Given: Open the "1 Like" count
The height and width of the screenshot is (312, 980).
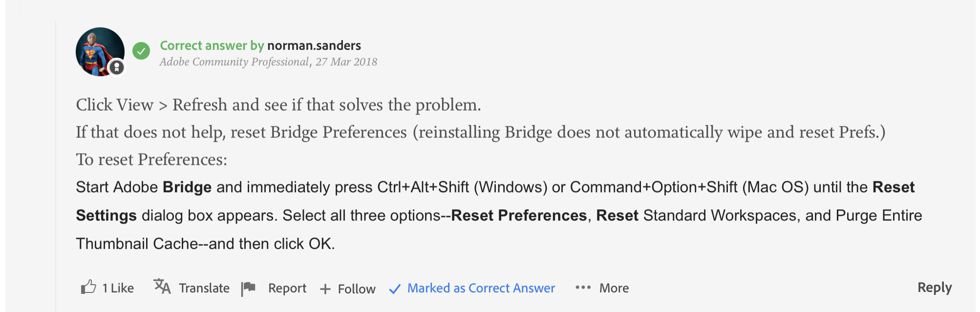Looking at the screenshot, I should pos(118,288).
